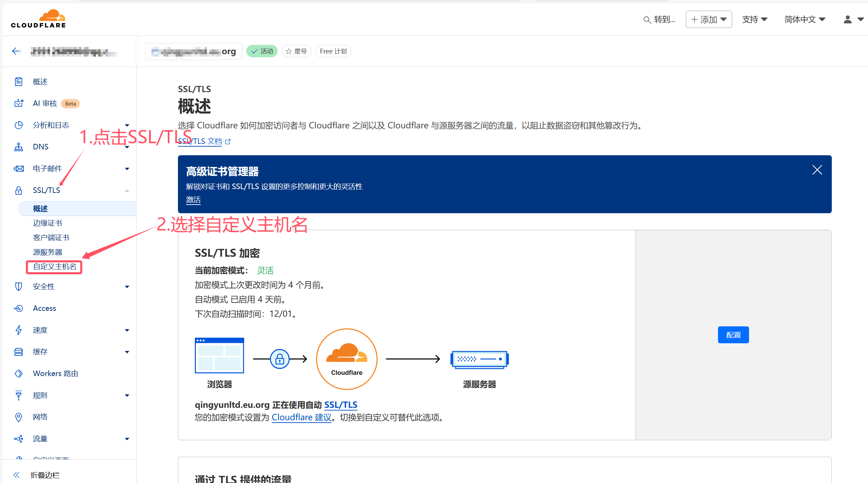The width and height of the screenshot is (868, 483).
Task: Click the 转到... search field
Action: pos(660,19)
